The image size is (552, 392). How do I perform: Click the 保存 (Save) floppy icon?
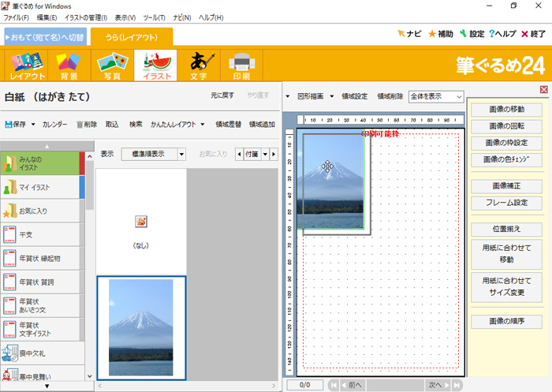[9, 125]
